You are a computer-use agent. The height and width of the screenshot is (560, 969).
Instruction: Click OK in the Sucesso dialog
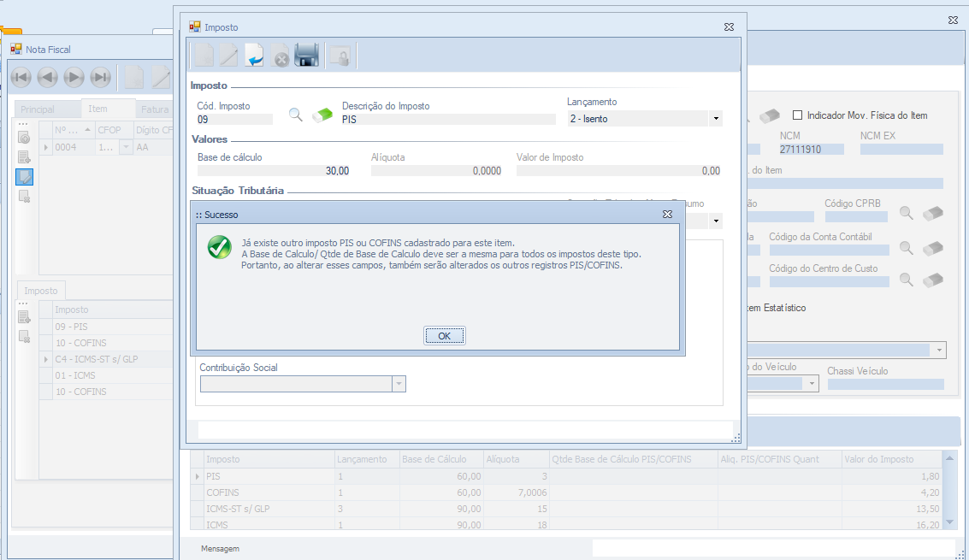tap(444, 336)
